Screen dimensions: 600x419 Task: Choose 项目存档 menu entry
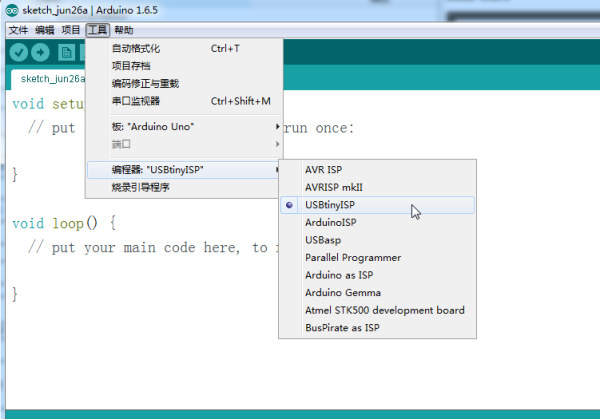click(x=184, y=66)
